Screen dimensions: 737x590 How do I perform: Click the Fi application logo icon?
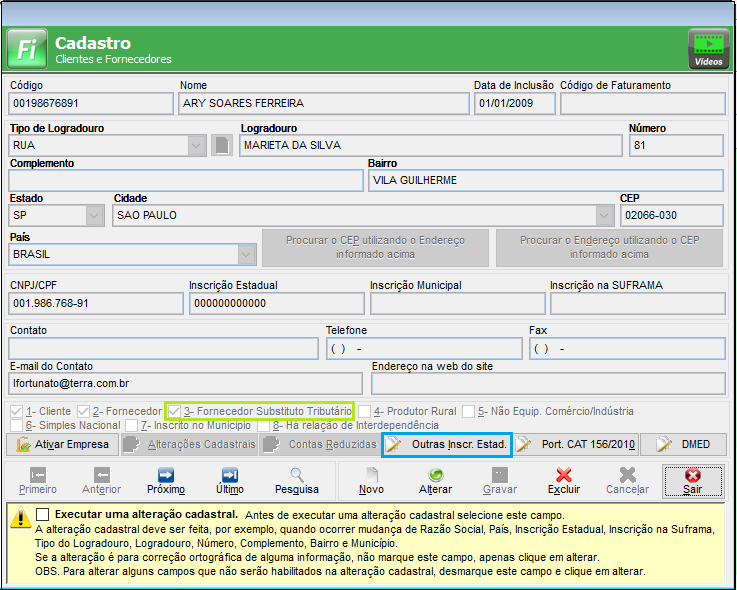coord(26,48)
